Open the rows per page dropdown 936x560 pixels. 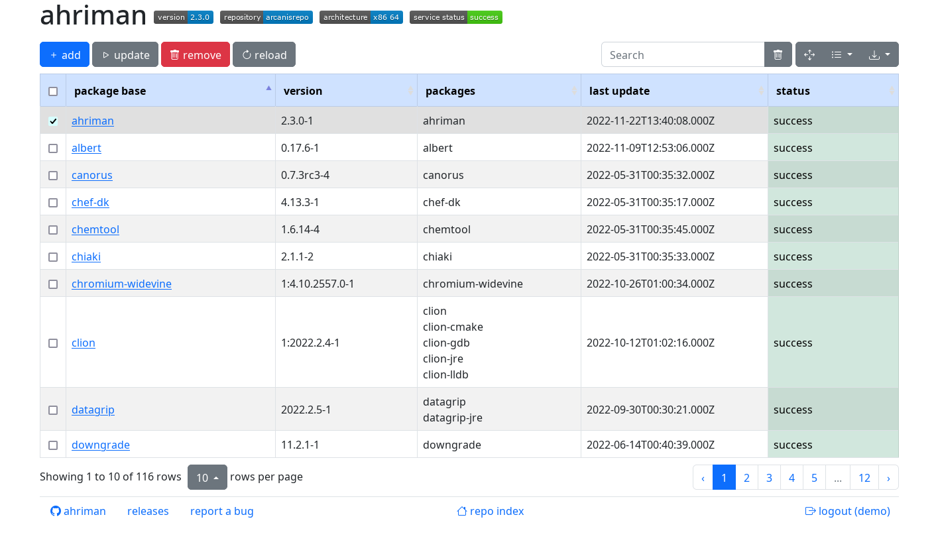[207, 477]
